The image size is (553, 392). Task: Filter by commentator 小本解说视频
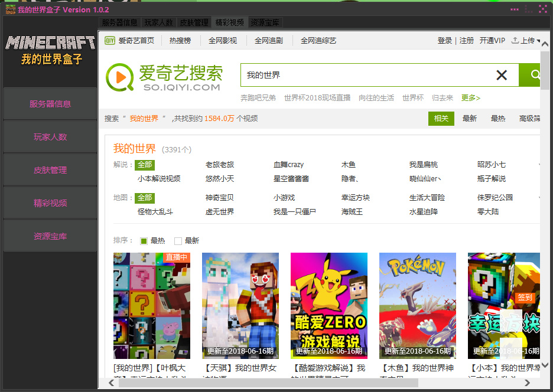pyautogui.click(x=159, y=179)
